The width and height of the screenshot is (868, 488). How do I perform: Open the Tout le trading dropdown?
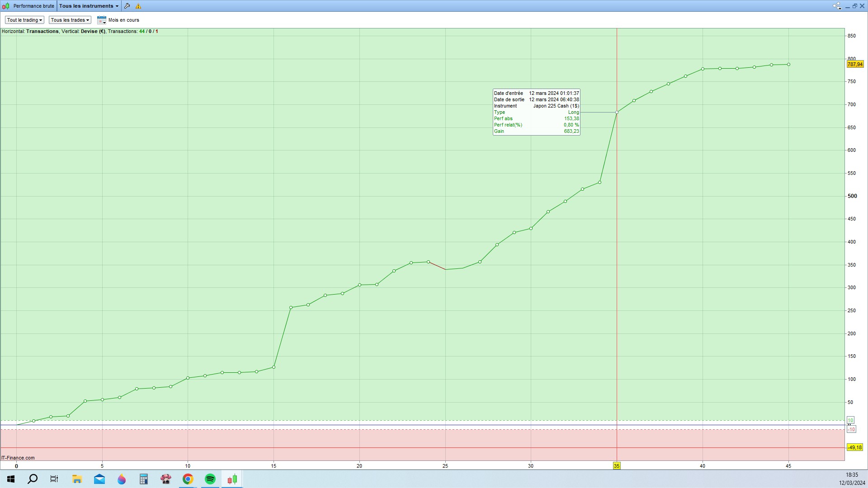point(24,20)
